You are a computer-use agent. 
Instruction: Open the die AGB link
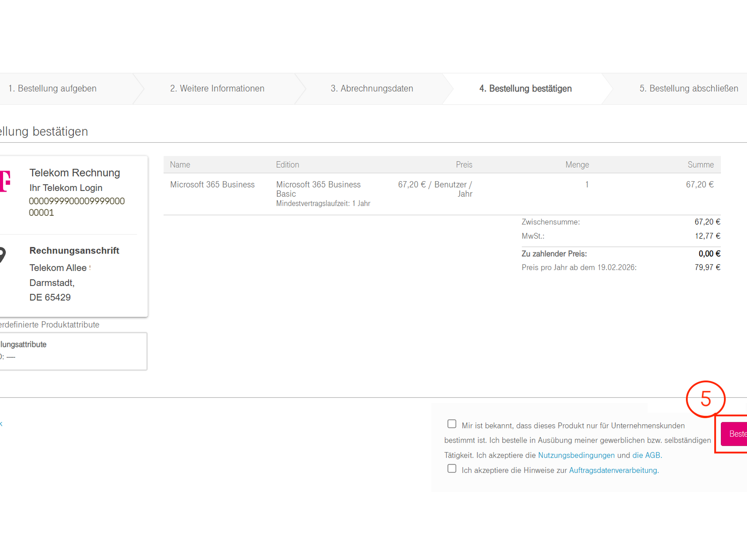tap(646, 455)
